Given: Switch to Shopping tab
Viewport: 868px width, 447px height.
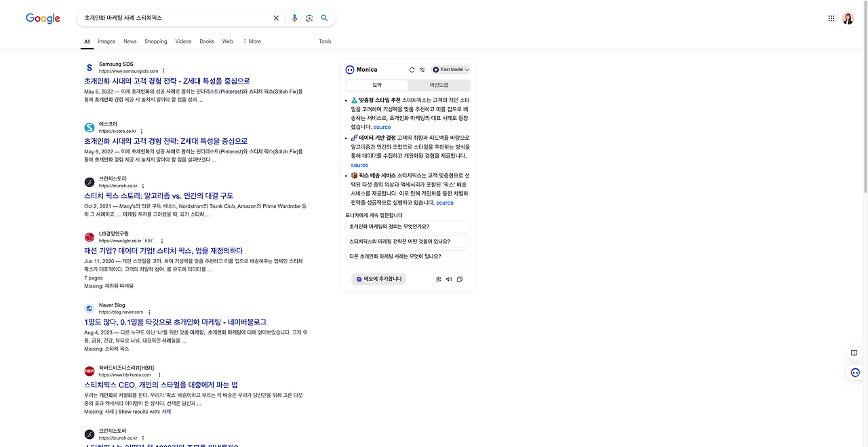Looking at the screenshot, I should (155, 41).
